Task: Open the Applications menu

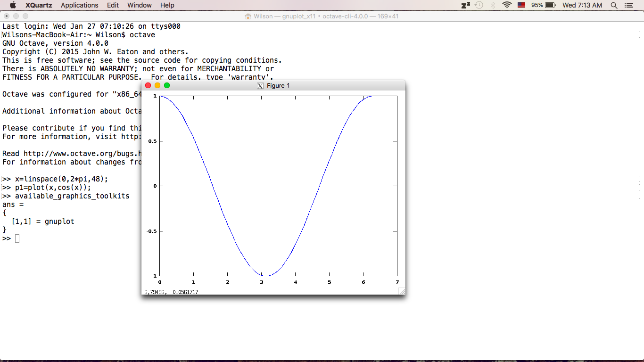Action: [x=80, y=5]
